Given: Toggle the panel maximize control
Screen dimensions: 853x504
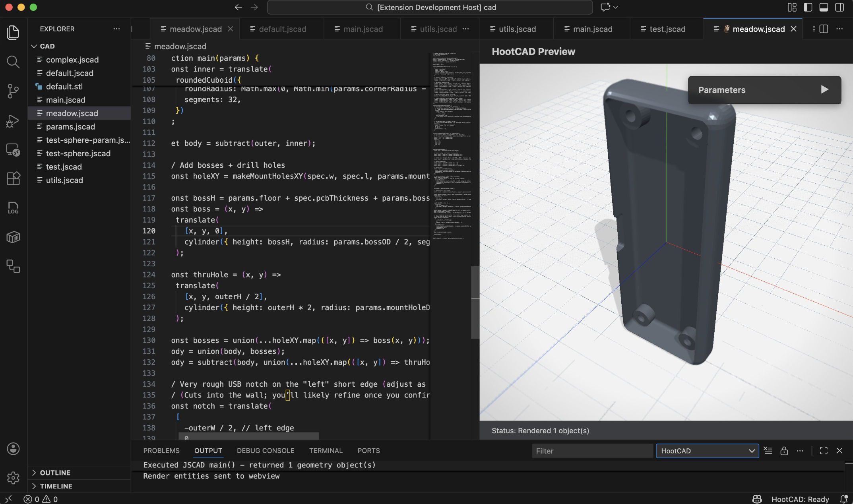Looking at the screenshot, I should tap(823, 451).
